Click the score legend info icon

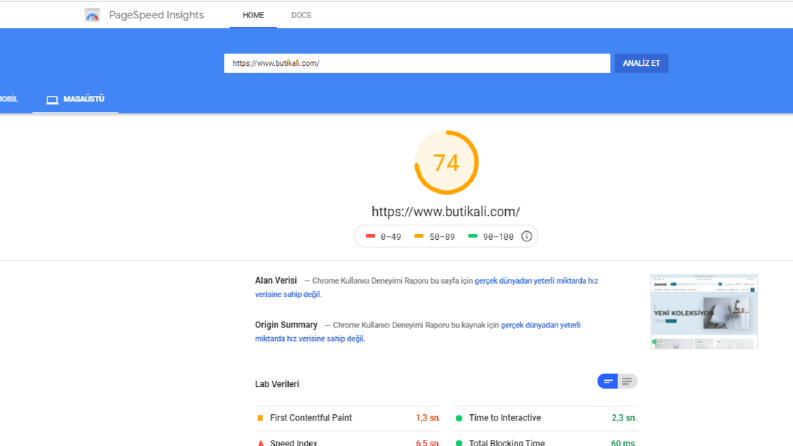pyautogui.click(x=526, y=236)
